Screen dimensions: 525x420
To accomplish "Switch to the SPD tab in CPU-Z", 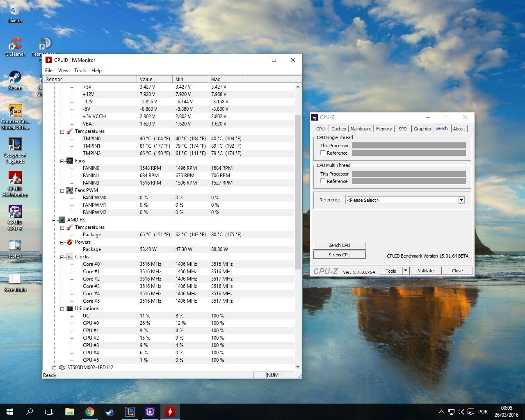I will coord(403,129).
